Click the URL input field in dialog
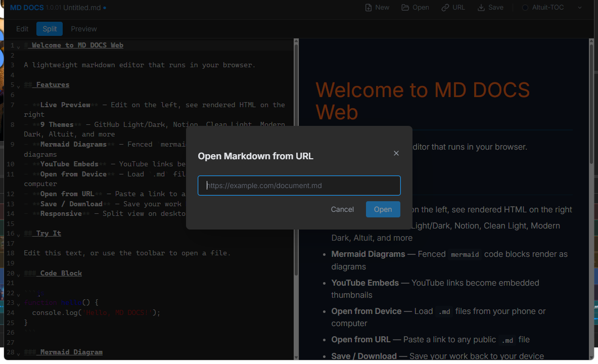 (x=299, y=186)
